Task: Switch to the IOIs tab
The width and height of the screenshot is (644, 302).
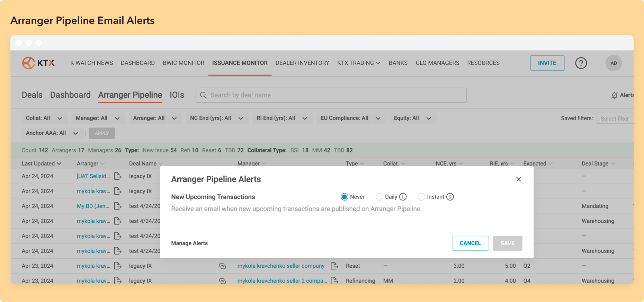Action: [177, 95]
